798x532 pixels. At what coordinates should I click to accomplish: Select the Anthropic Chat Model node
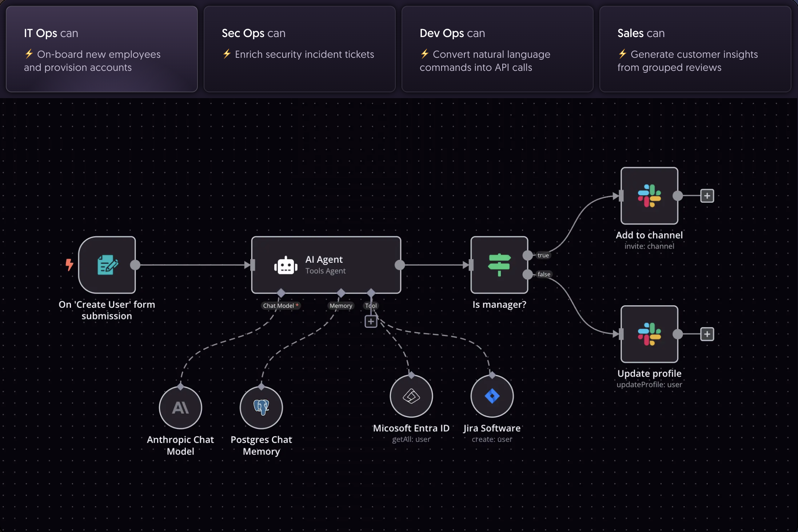(x=180, y=407)
